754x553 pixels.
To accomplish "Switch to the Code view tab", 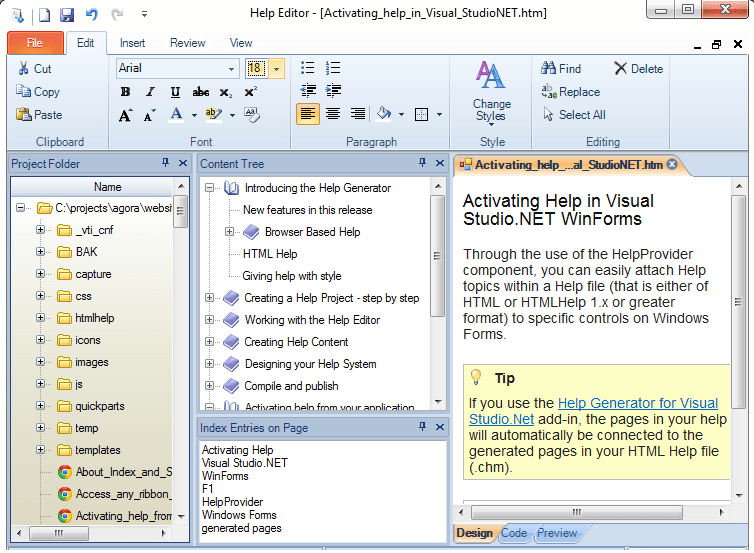I will point(514,533).
